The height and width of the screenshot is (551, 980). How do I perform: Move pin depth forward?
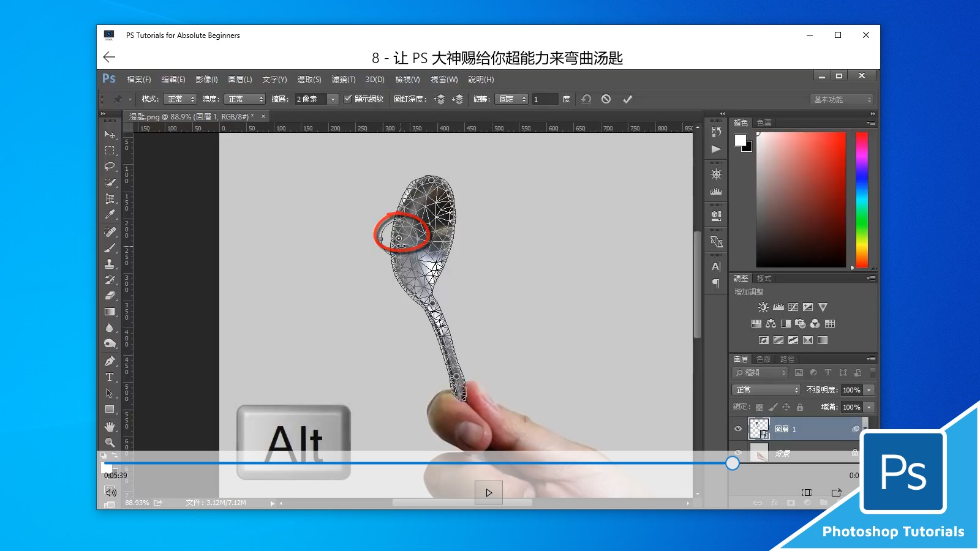coord(439,99)
